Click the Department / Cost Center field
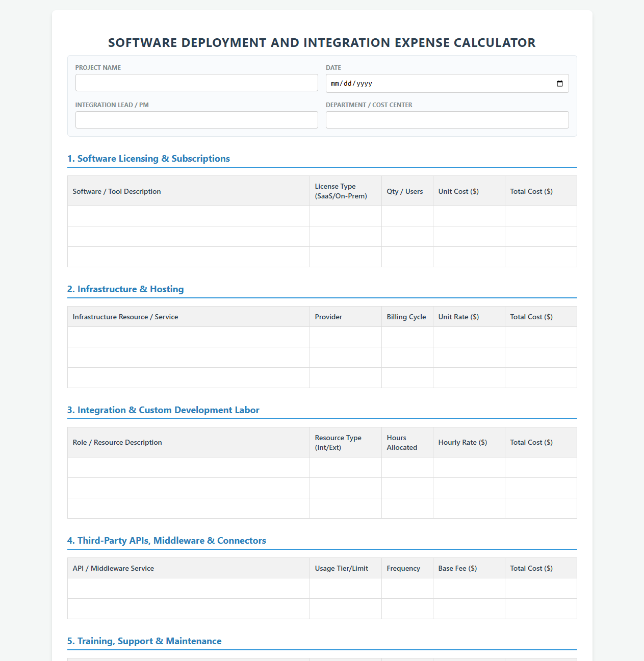This screenshot has height=661, width=644. [447, 120]
